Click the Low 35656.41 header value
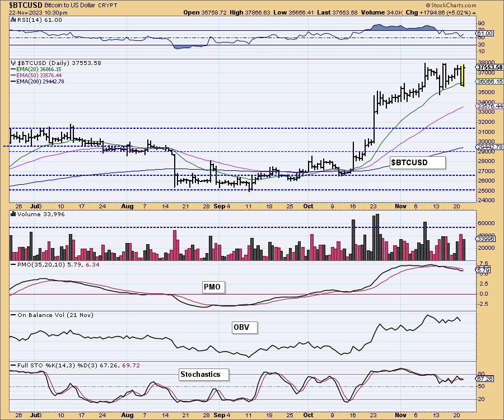Image resolution: width=504 pixels, height=420 pixels. [x=293, y=12]
